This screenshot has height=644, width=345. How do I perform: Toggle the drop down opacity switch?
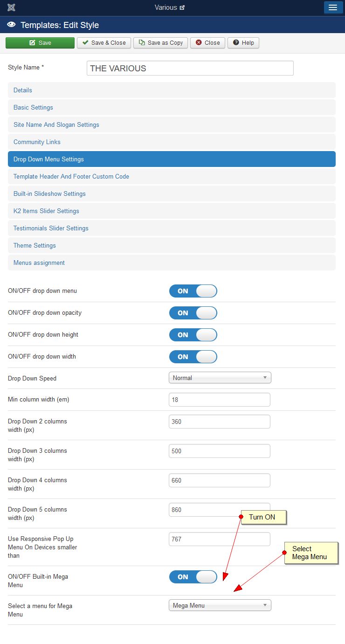pos(193,313)
